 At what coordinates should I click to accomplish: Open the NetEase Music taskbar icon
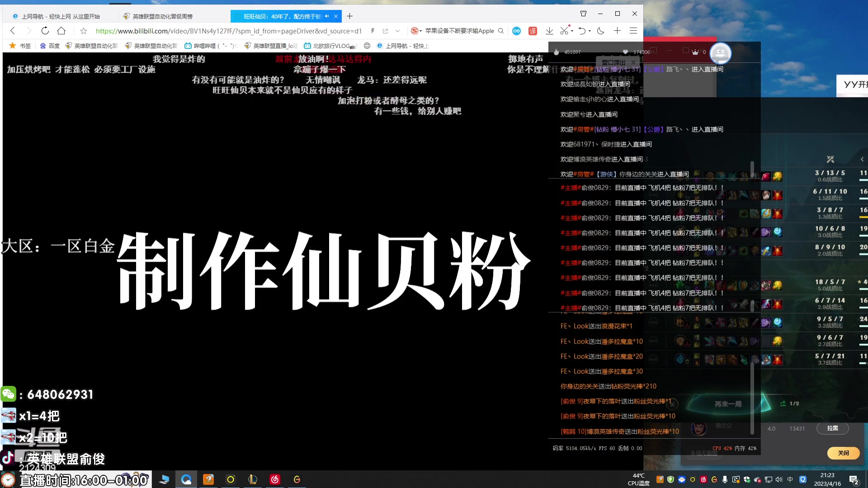275,479
